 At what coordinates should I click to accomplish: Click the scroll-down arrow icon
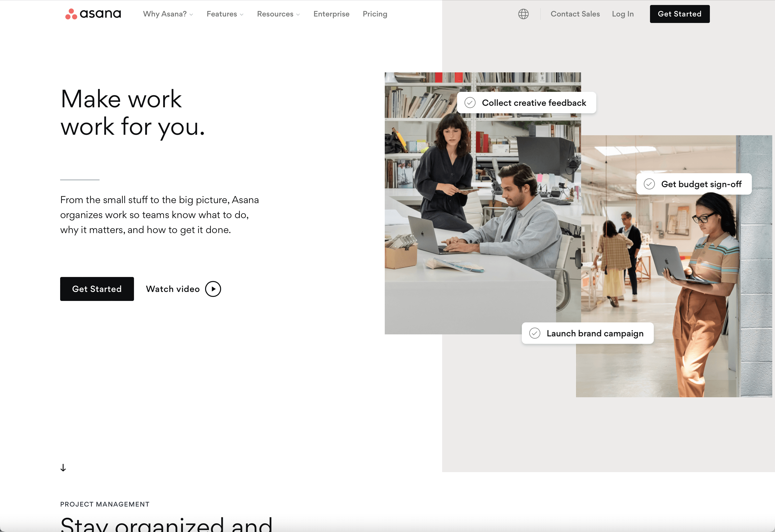coord(63,468)
